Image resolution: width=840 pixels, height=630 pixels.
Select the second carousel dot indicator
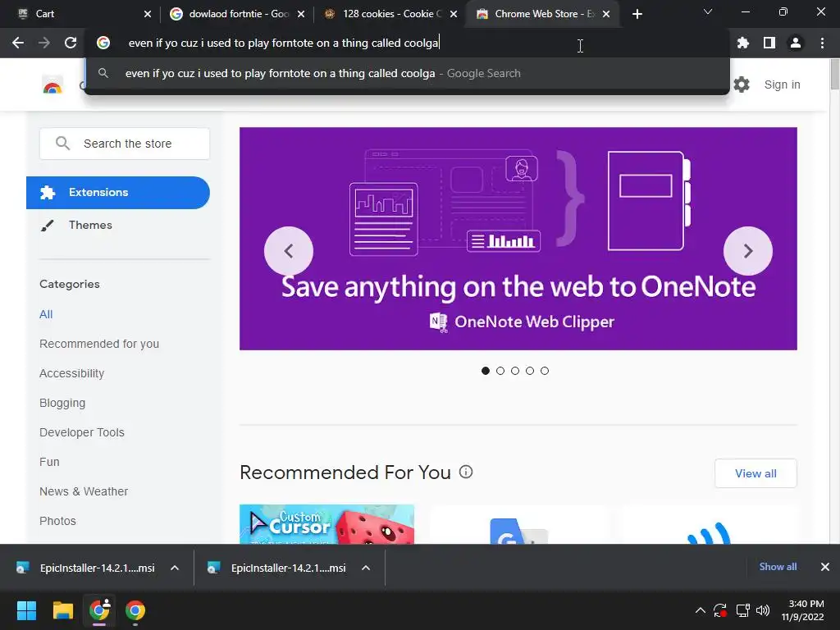click(x=500, y=371)
